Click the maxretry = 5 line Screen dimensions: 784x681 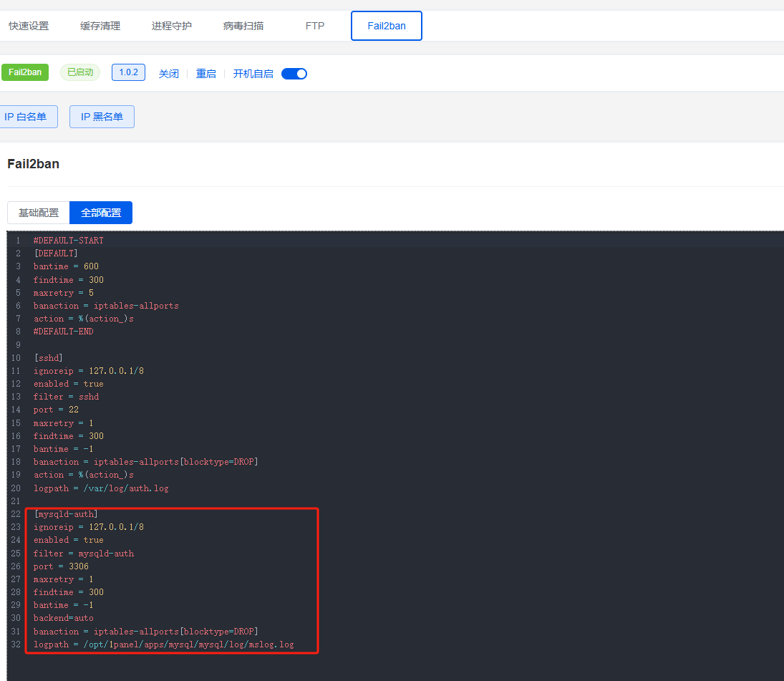[x=64, y=293]
